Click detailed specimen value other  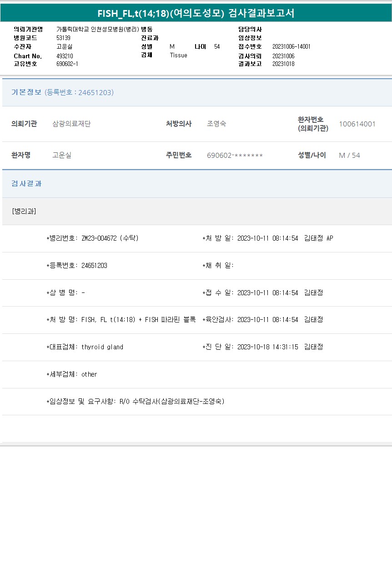point(89,374)
